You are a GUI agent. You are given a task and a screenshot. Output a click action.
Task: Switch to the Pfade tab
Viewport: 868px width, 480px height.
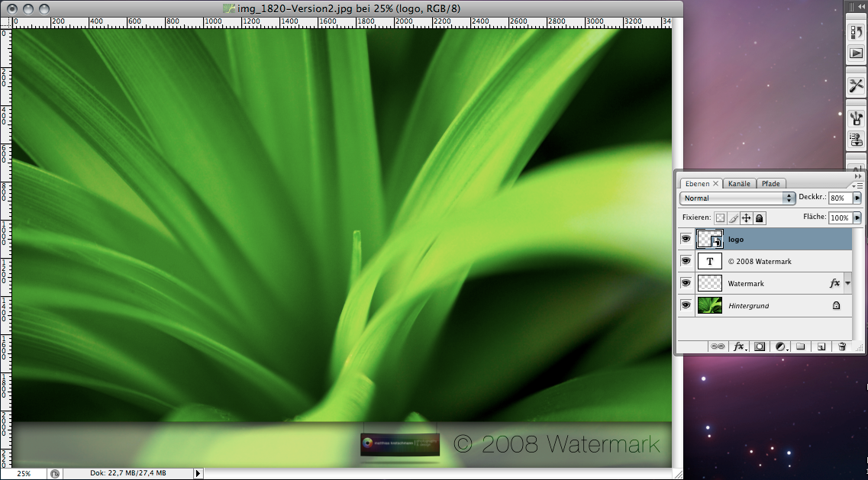[770, 184]
